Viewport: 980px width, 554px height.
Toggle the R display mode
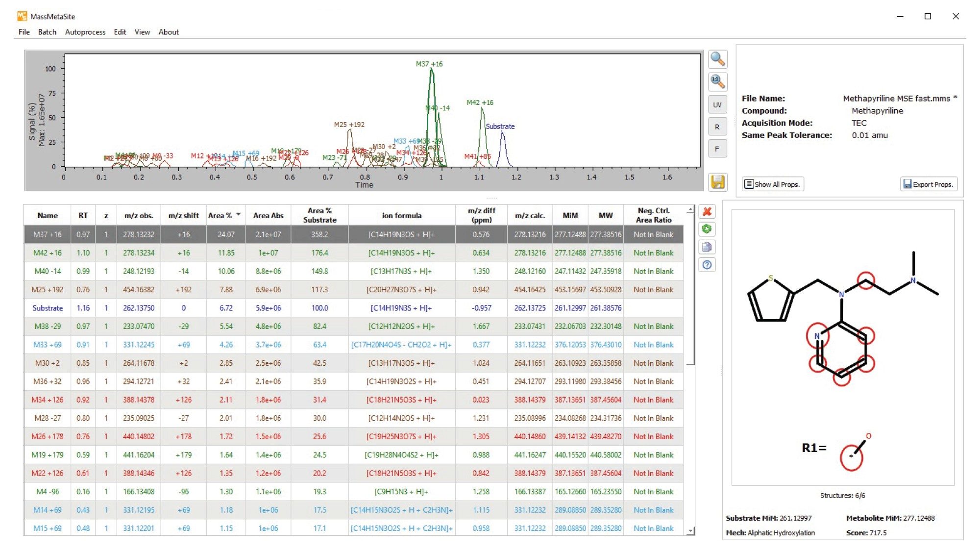[x=717, y=126]
